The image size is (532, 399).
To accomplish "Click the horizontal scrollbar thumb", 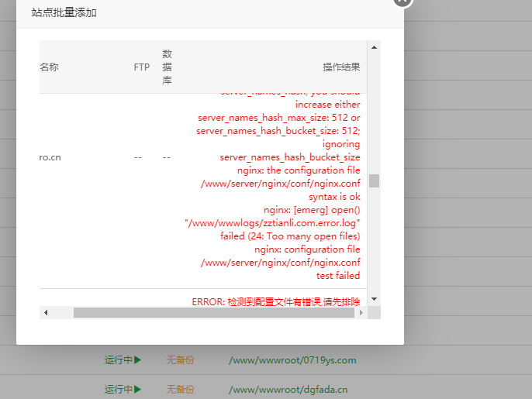I will click(x=214, y=312).
